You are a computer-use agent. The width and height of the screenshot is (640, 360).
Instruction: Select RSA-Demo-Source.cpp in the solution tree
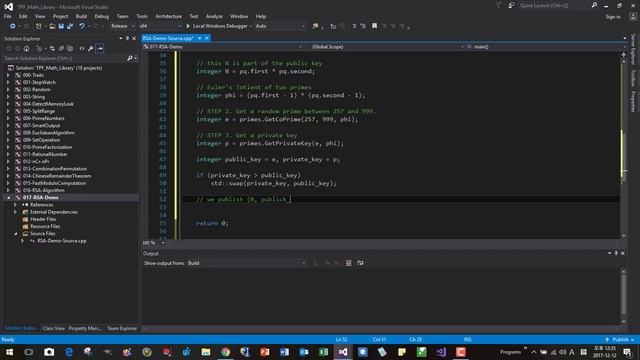click(x=62, y=241)
